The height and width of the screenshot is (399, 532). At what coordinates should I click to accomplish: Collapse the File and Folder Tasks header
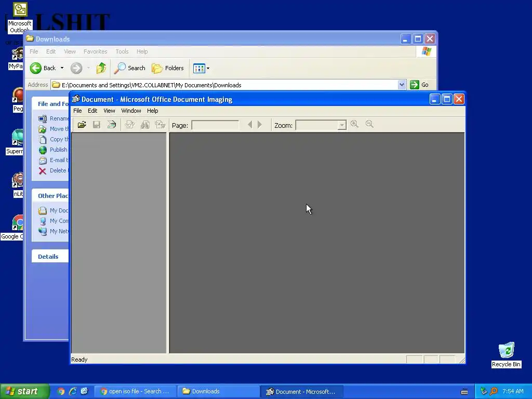pyautogui.click(x=50, y=104)
